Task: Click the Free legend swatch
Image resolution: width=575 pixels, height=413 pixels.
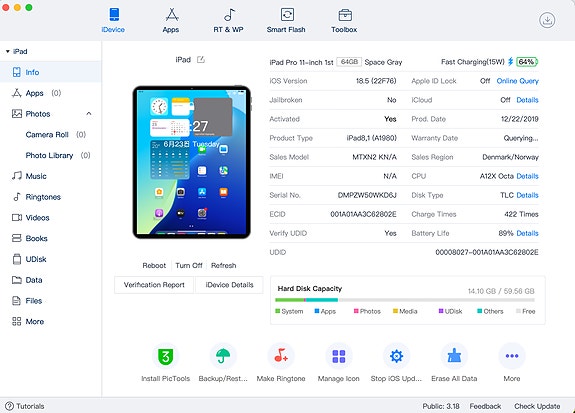Action: [518, 311]
